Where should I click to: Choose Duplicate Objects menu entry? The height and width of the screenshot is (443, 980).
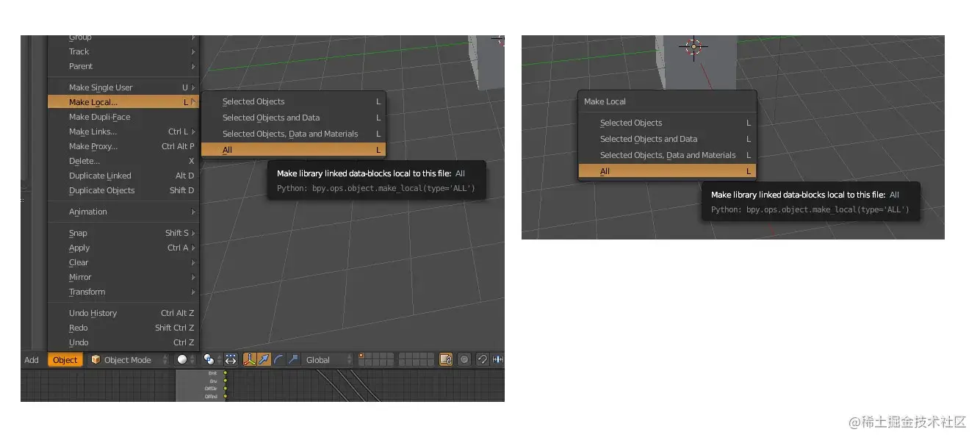pos(123,190)
